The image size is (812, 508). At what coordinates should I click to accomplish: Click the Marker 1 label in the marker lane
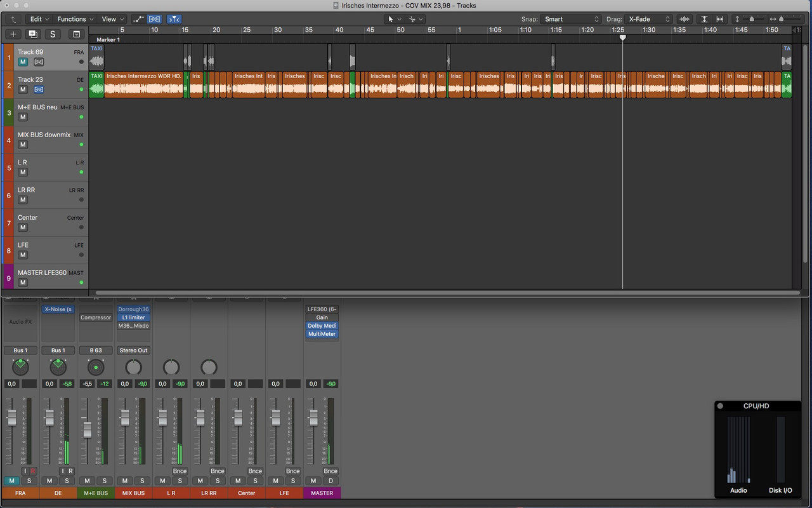(108, 39)
